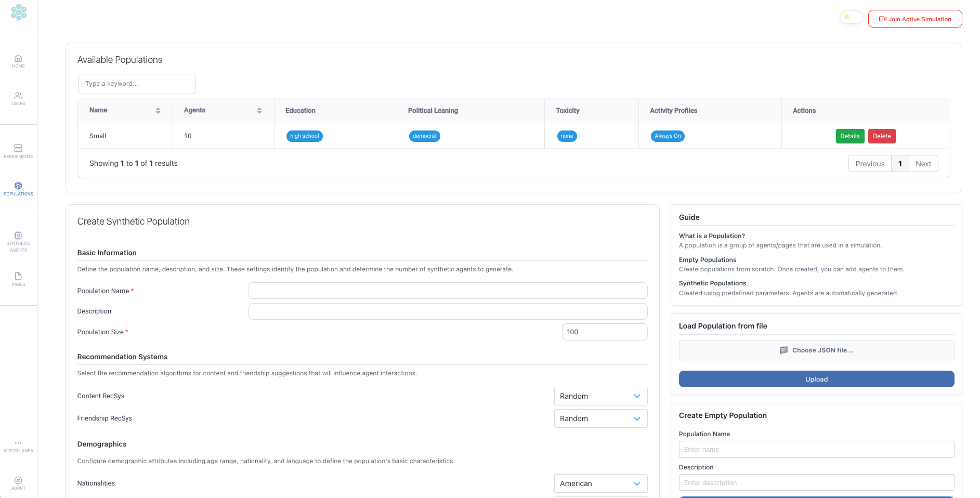The width and height of the screenshot is (980, 498).
Task: Open Synthetic Agents from sidebar
Action: 18,242
